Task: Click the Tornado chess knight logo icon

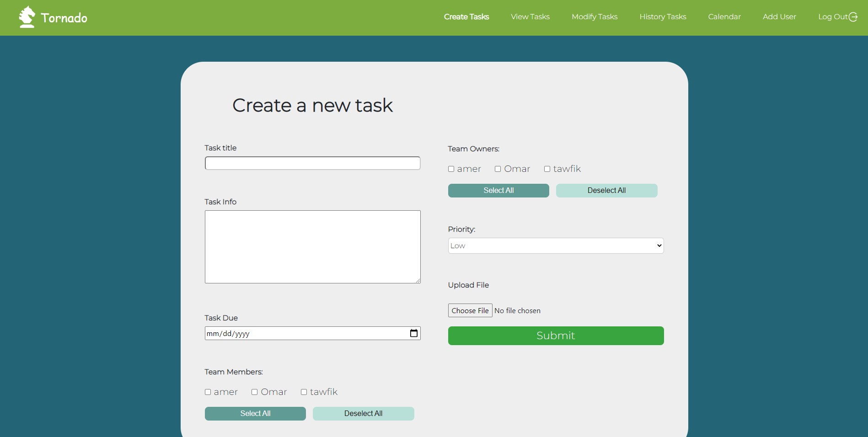Action: (27, 17)
